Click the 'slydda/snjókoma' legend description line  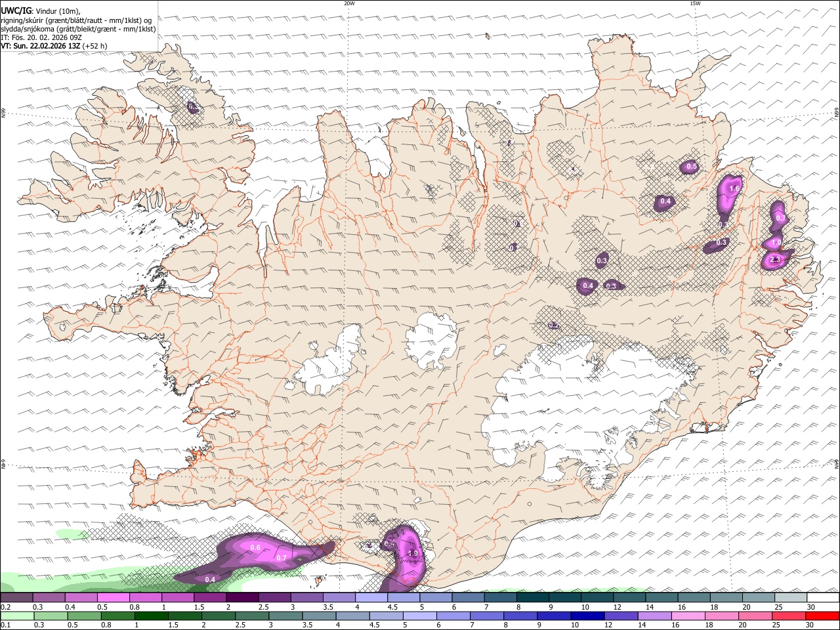click(78, 29)
